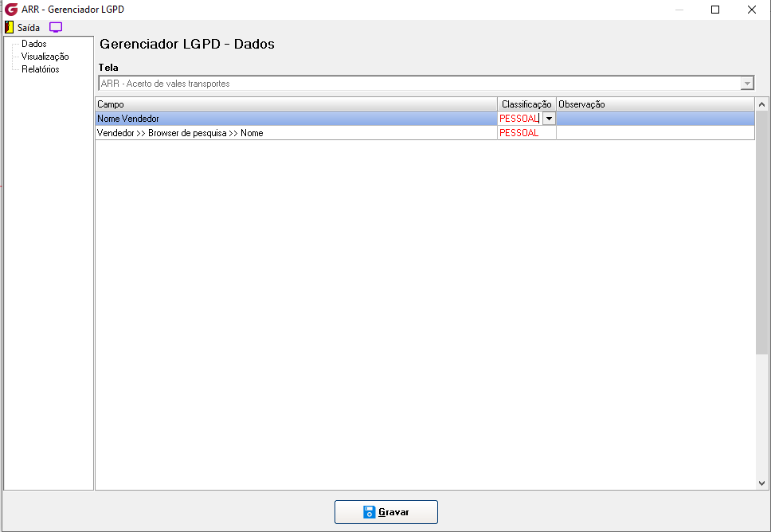Select the Vendedor Browser de pesquisa Nome row
The width and height of the screenshot is (771, 532).
pos(425,133)
